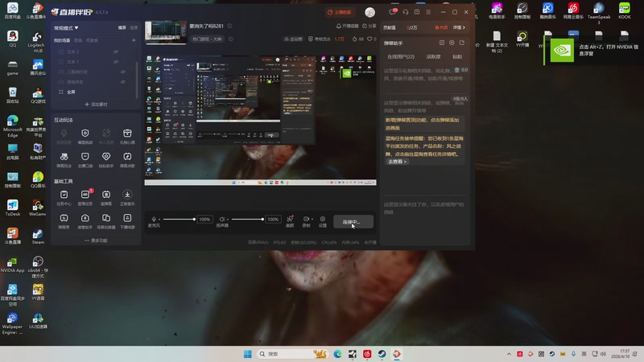The width and height of the screenshot is (644, 362).
Task: Open 弹幕秀 tool
Action: [64, 220]
